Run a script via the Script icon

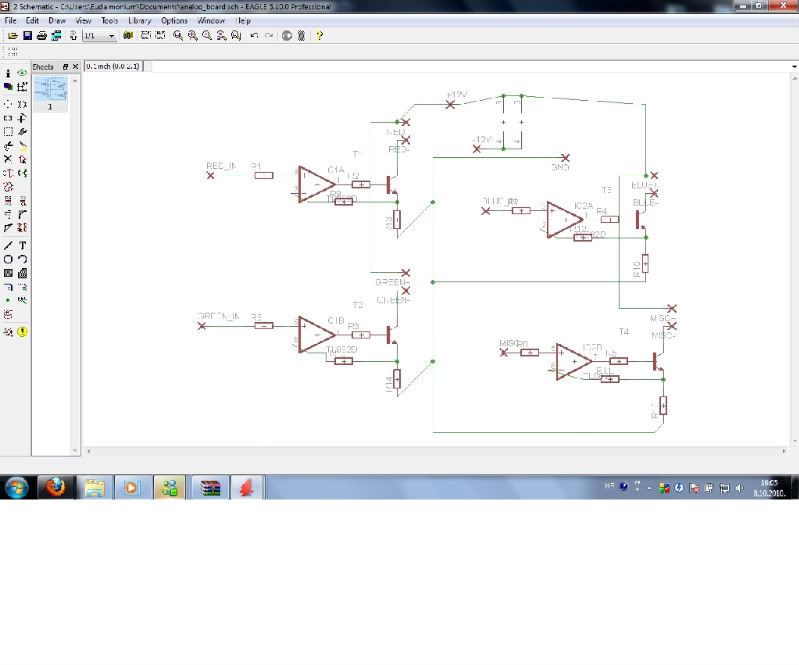146,36
